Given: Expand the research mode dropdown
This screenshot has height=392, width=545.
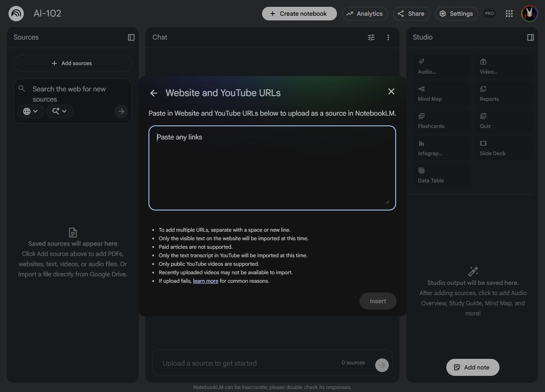Looking at the screenshot, I should 60,111.
